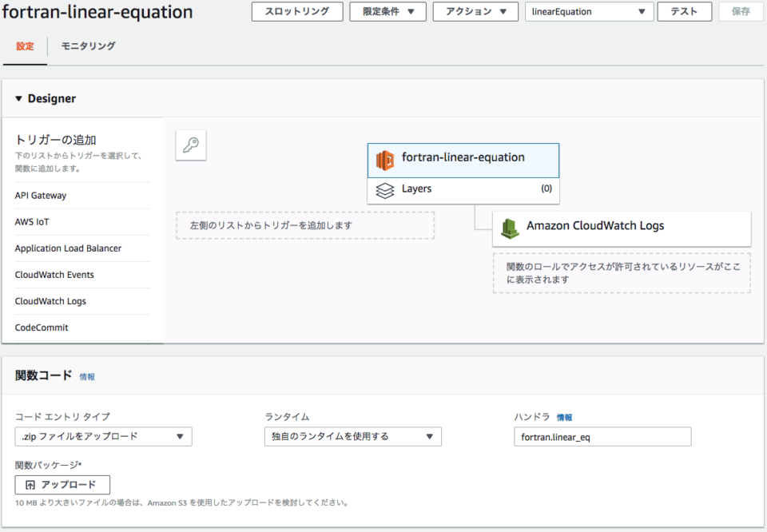
Task: Click the Amazon CloudWatch Logs green icon
Action: coord(510,228)
